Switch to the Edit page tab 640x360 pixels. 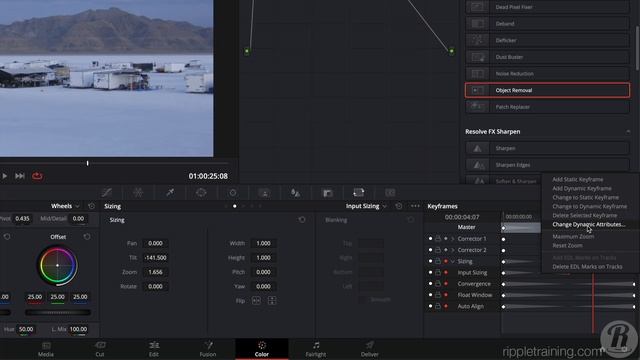pos(154,349)
